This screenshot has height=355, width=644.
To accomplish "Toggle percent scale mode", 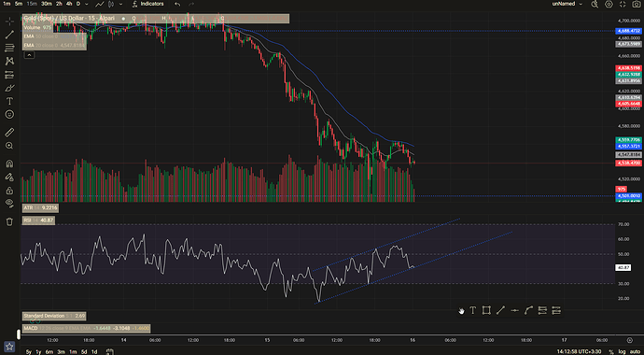I will pos(611,351).
